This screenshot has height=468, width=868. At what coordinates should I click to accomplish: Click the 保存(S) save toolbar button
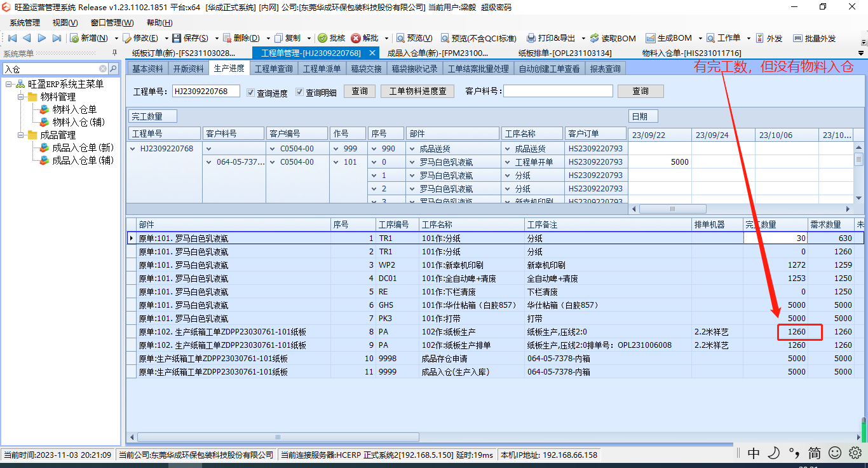tap(190, 38)
